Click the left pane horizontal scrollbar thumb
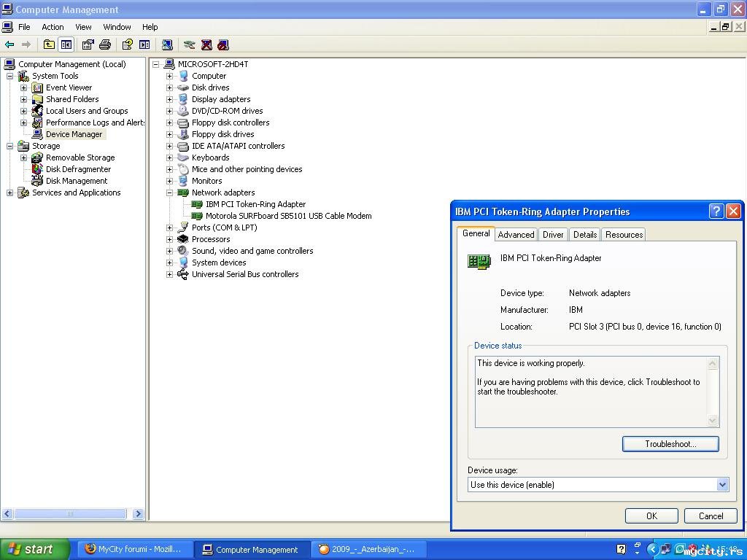This screenshot has height=560, width=747. (70, 514)
